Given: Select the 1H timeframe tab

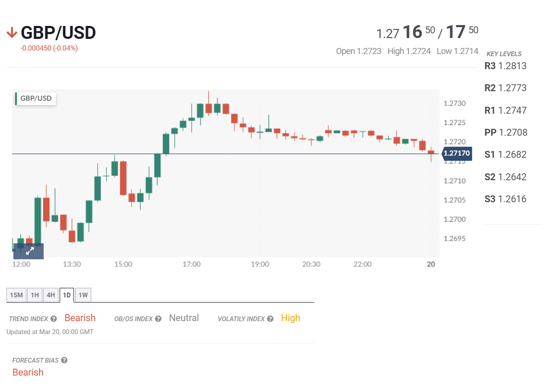Looking at the screenshot, I should point(35,295).
